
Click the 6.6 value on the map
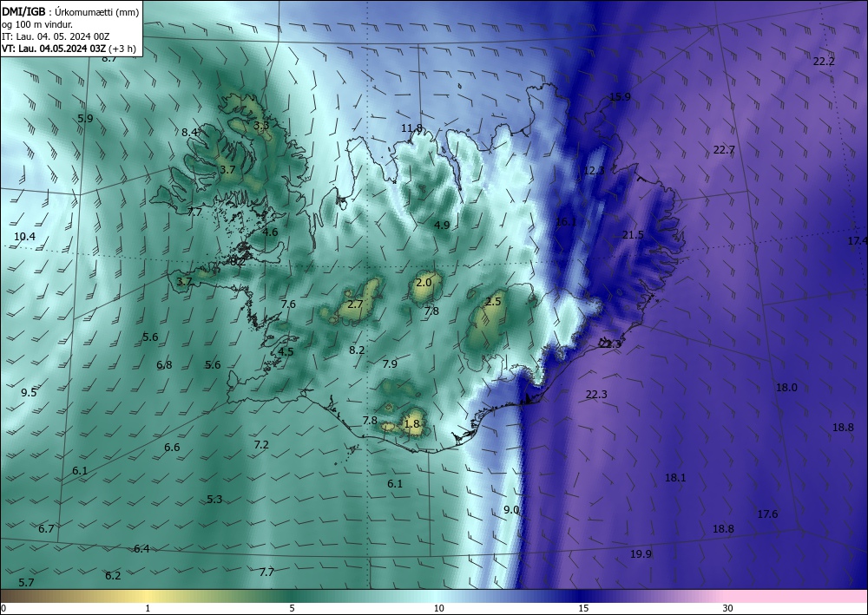click(172, 448)
